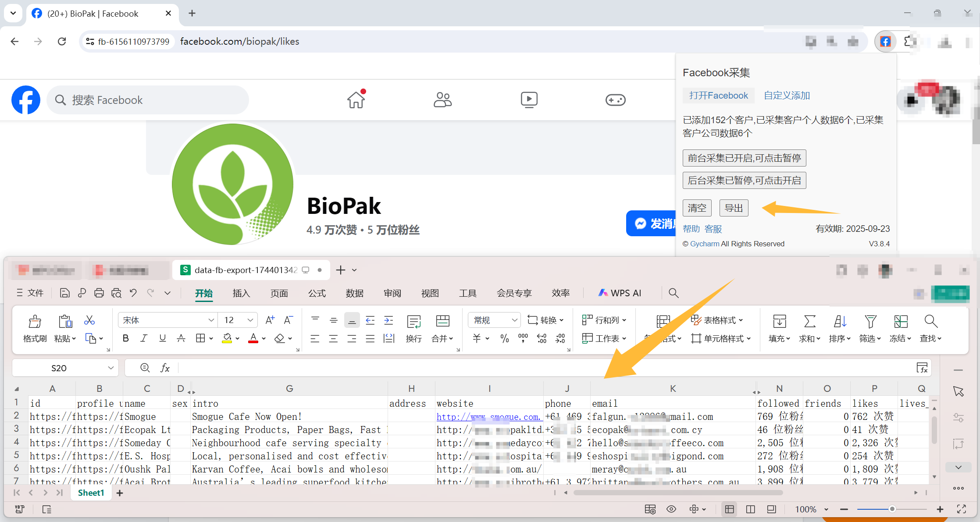Click the sum (求和) sigma icon

809,322
